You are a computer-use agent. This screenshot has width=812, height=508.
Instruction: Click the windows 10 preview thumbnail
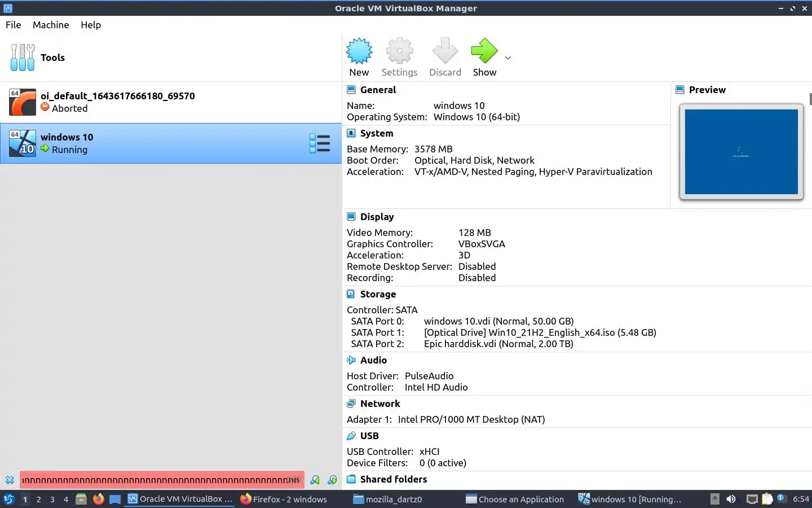click(742, 152)
